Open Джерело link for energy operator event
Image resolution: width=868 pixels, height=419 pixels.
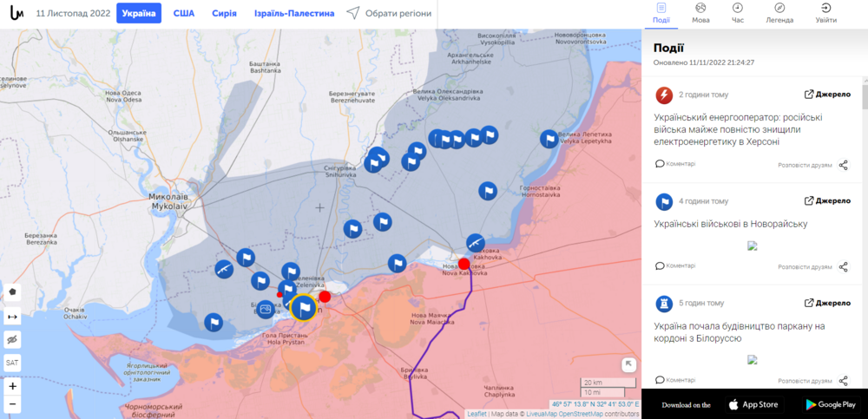(x=827, y=94)
